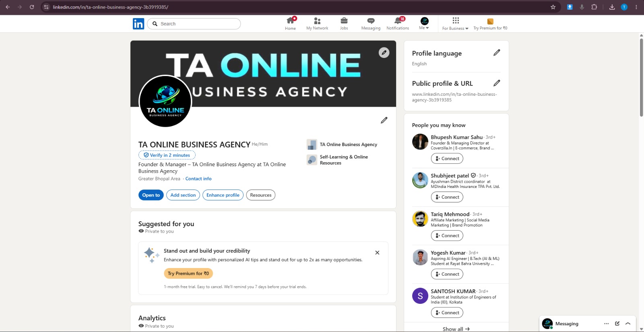Viewport: 644px width, 332px height.
Task: Open messaging overlay options menu
Action: click(x=606, y=324)
